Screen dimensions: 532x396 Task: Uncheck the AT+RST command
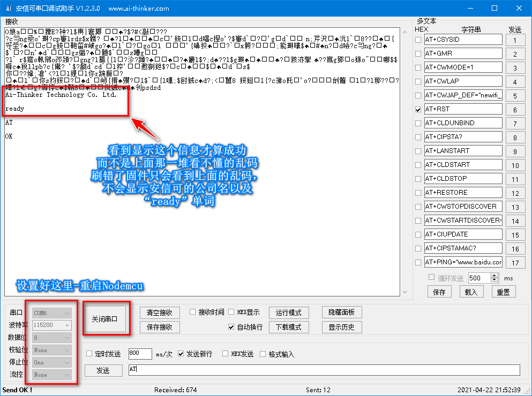coord(418,109)
